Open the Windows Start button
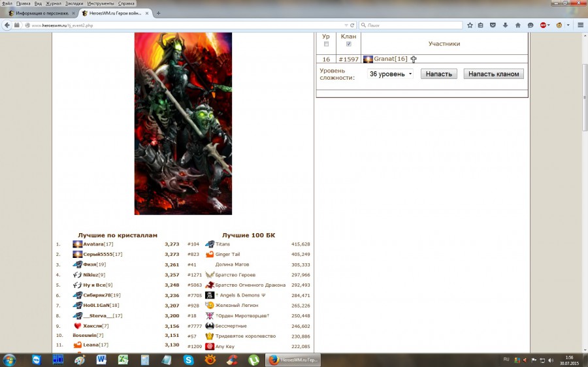The height and width of the screenshot is (367, 588). 9,360
